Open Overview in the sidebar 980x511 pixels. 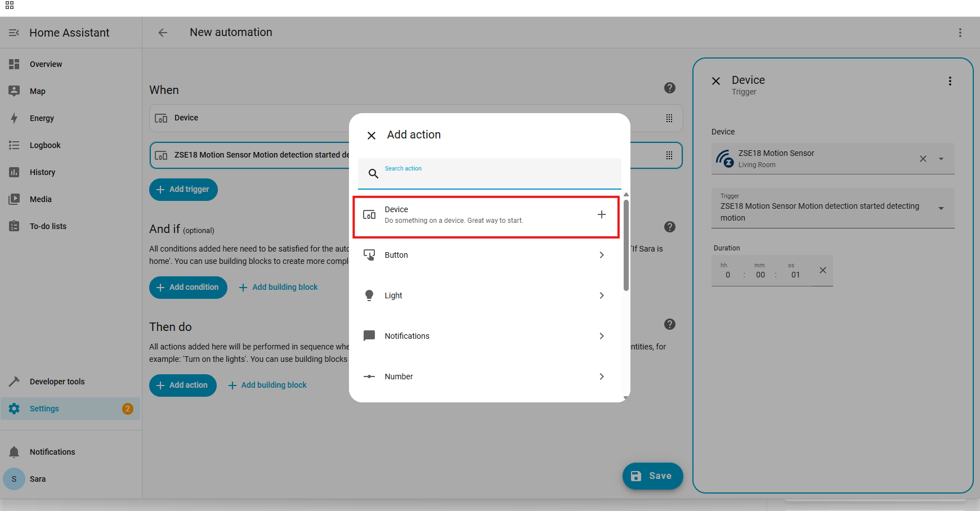[71, 64]
